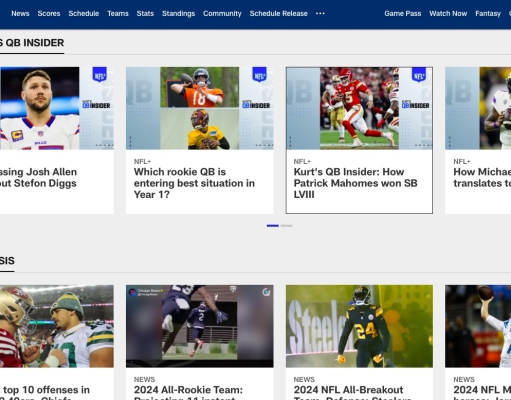511x400 pixels.
Task: Click NEWS label above All-Rookie Team
Action: tap(144, 380)
